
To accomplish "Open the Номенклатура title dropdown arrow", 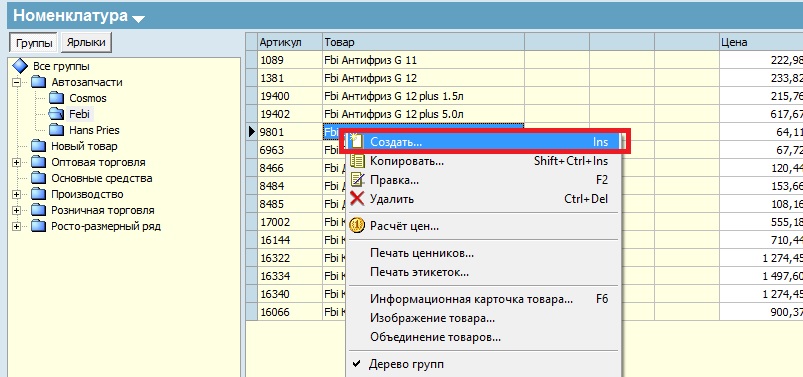I will 138,19.
